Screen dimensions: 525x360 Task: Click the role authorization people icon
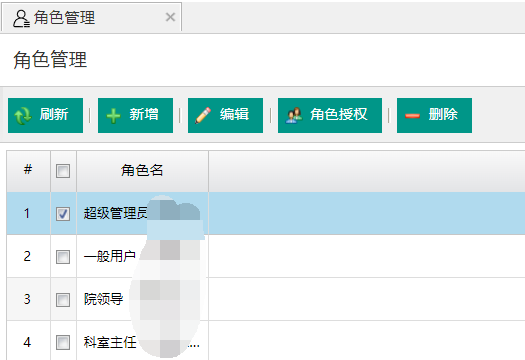(294, 116)
